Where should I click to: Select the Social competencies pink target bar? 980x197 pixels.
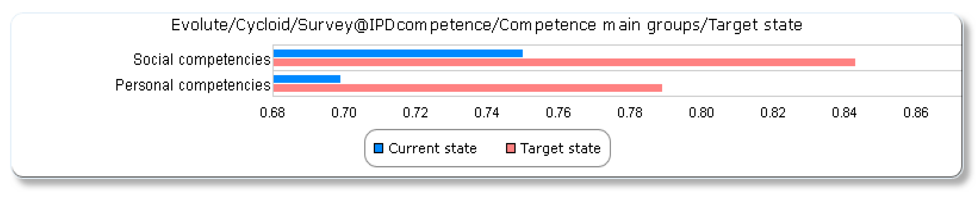coord(564,62)
